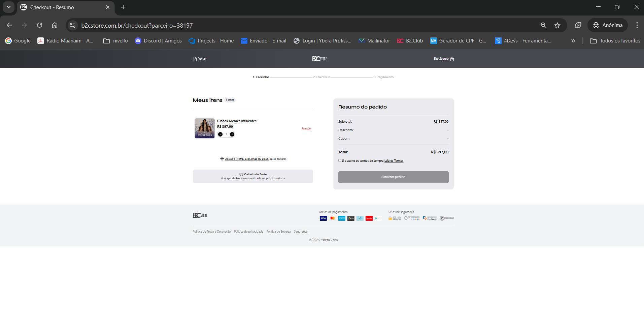Open the 4Devs - Ferramenta bookmark

[x=523, y=41]
